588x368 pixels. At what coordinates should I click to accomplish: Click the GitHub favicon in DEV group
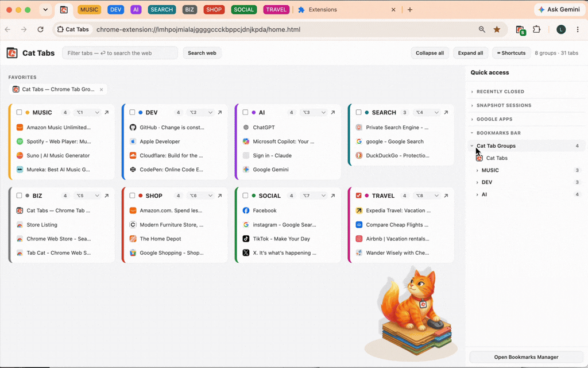click(x=133, y=127)
